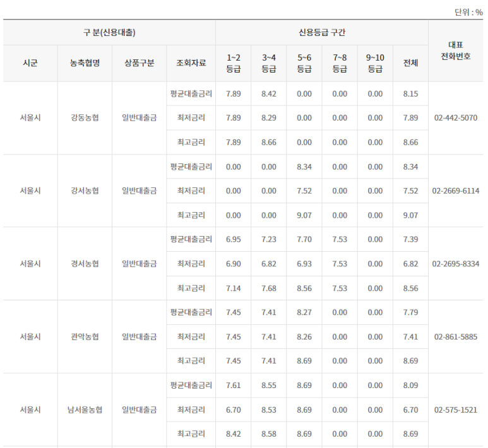The image size is (488, 448).
Task: Click 남서울농협 평균대출금리 value 7.61
Action: point(234,385)
